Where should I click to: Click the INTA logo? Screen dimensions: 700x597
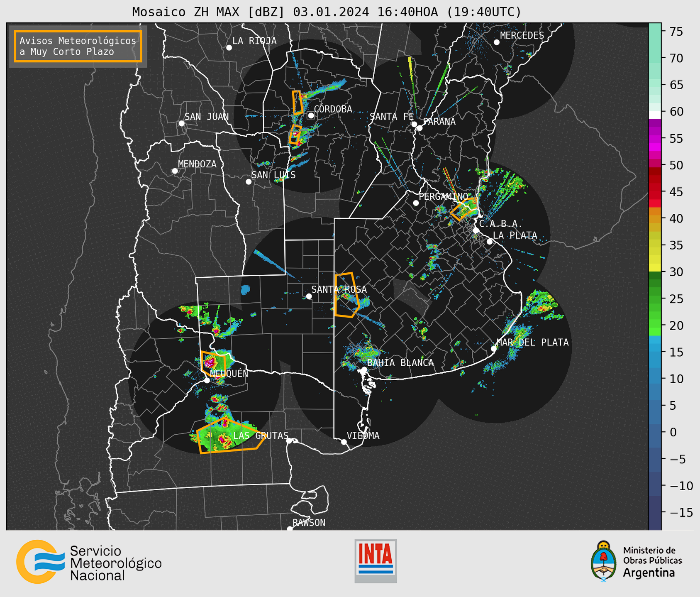[376, 561]
